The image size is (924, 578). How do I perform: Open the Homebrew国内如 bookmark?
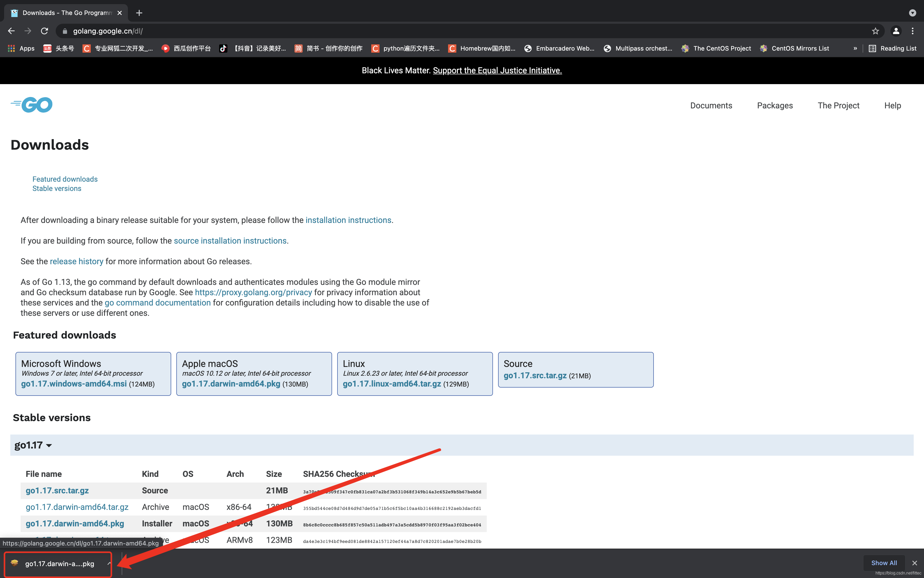click(482, 49)
